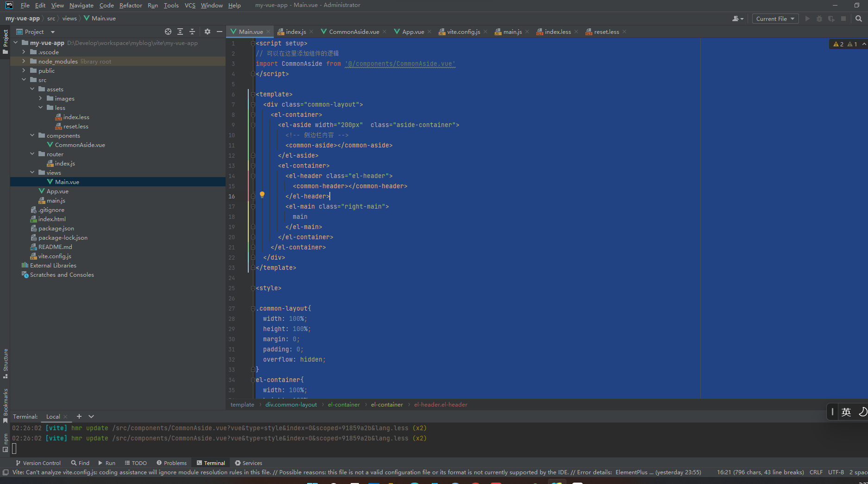Click the Search Everywhere magnifier icon
The height and width of the screenshot is (484, 868).
tap(859, 19)
